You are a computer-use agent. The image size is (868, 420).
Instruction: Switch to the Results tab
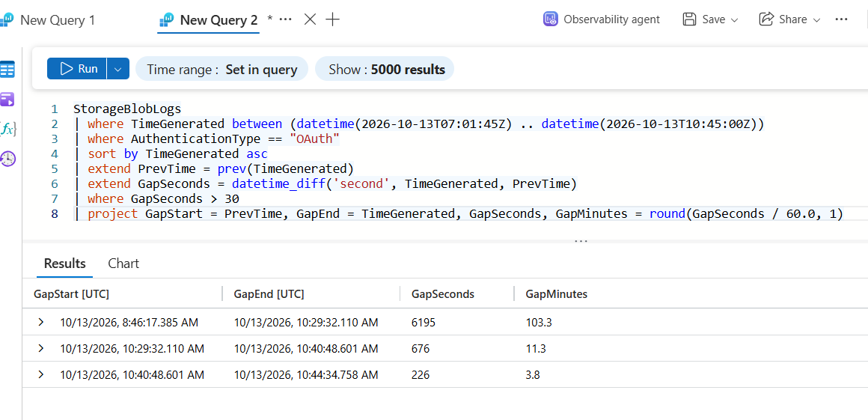[x=65, y=264]
